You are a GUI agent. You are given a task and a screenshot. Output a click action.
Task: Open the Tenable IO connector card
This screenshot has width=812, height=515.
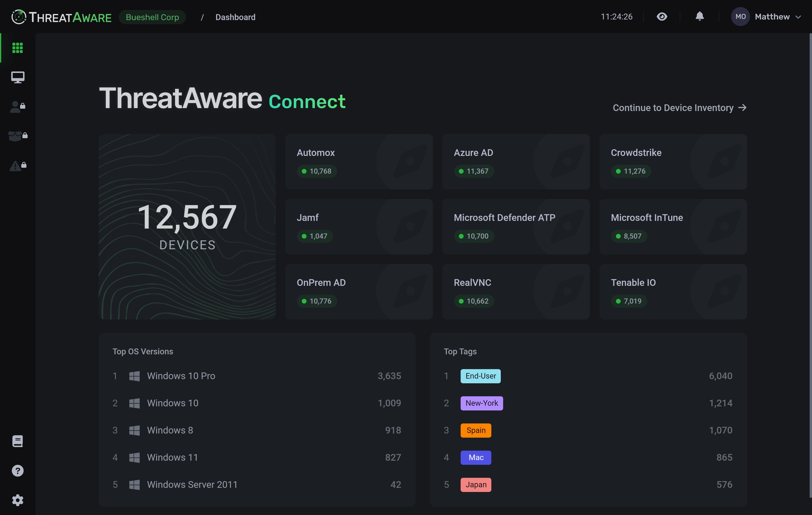[673, 292]
